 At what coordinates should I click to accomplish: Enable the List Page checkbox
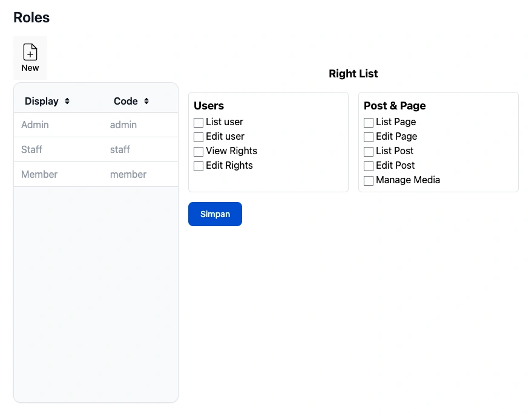coord(369,123)
